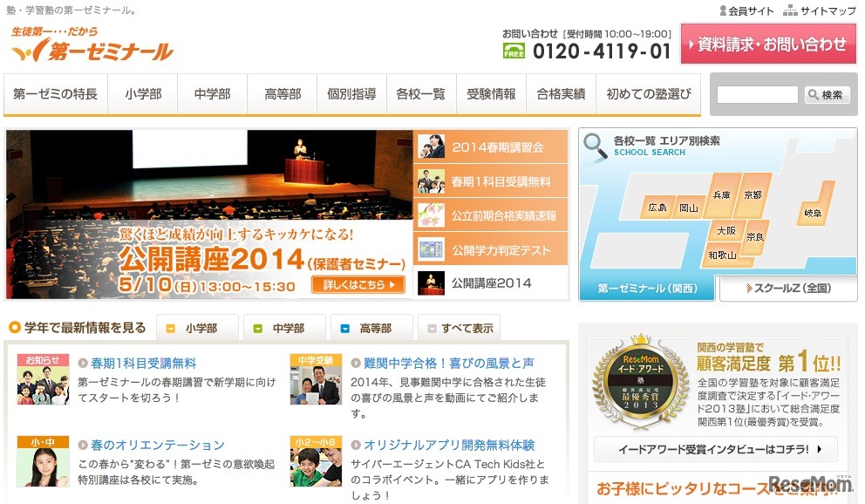Click the 公開講座2014 main banner image
Screen dimensions: 865x504
209,215
